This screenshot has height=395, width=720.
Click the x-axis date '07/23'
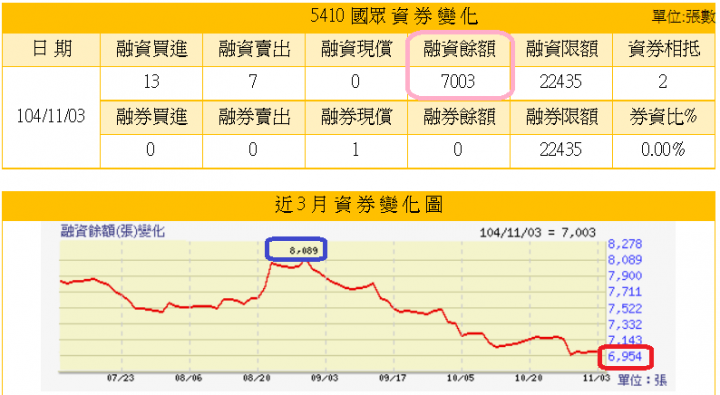tap(120, 378)
